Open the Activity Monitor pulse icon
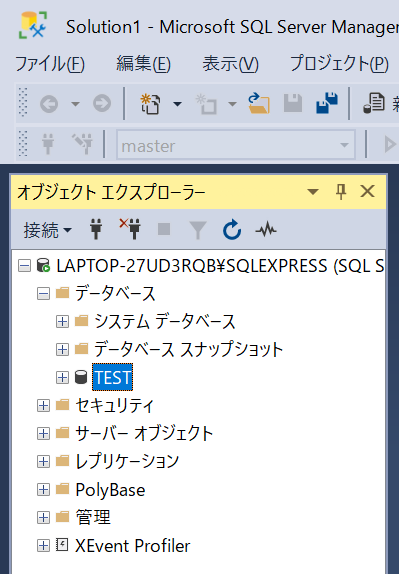The height and width of the screenshot is (574, 399). pos(266,230)
